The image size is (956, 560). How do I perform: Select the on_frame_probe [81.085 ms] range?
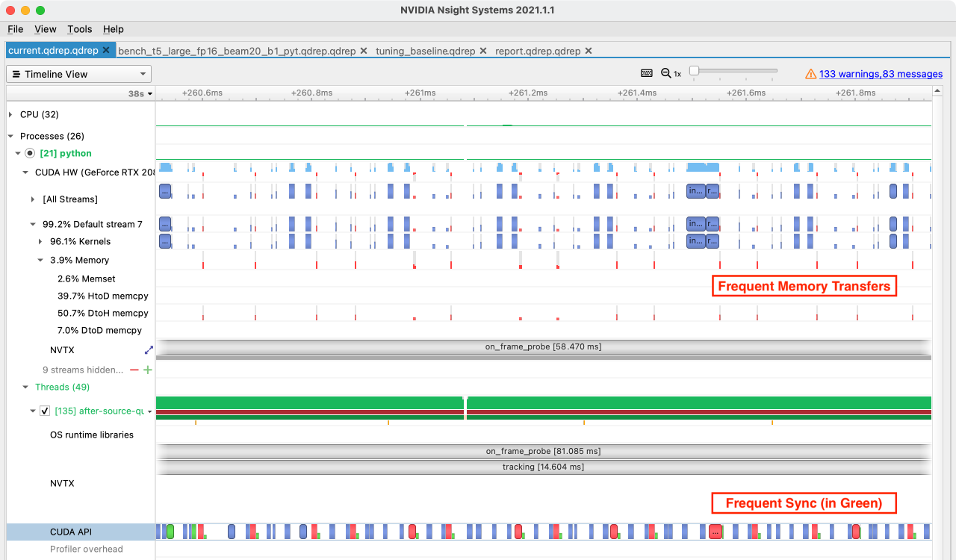click(543, 451)
